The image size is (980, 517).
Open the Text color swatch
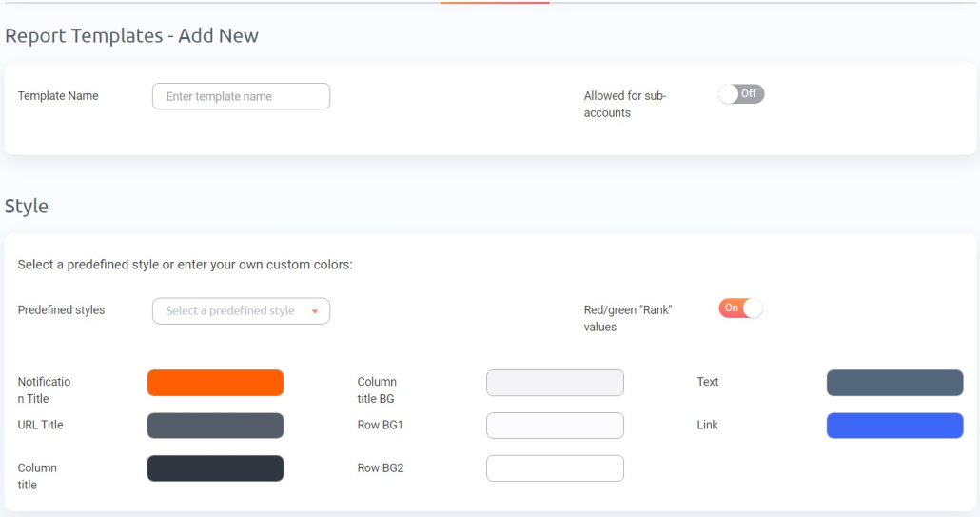[x=895, y=383]
